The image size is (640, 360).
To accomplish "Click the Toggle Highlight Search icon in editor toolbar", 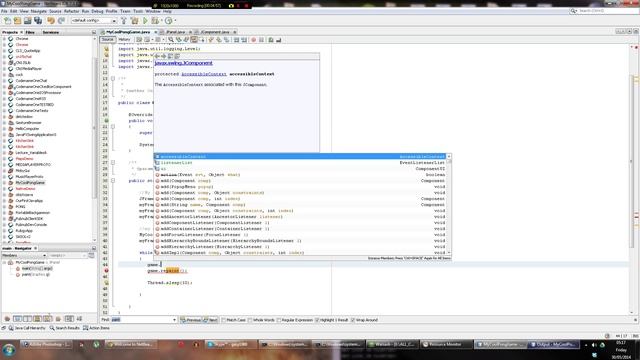I will 194,40.
